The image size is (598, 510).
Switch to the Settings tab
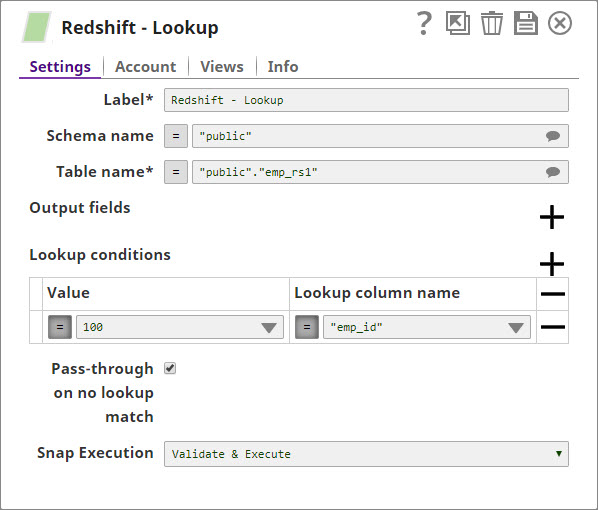click(60, 67)
